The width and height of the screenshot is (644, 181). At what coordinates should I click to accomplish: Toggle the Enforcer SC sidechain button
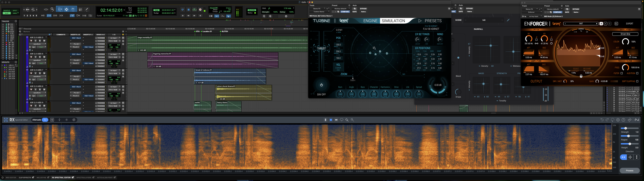(616, 24)
